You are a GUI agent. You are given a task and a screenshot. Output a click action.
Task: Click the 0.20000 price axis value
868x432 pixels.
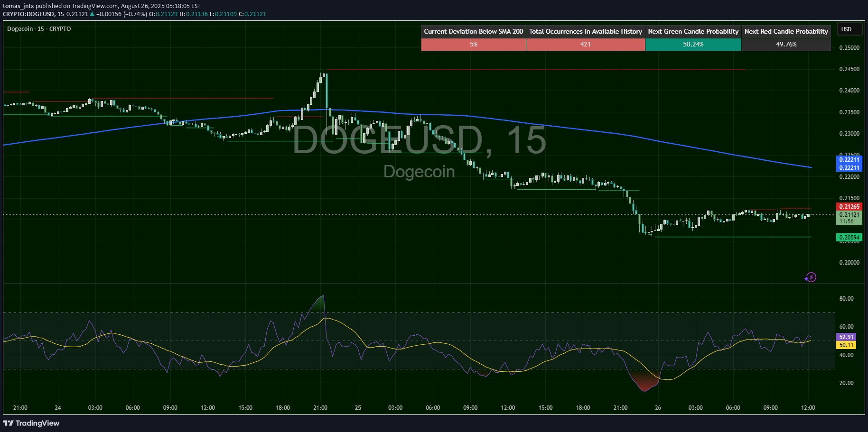coord(849,263)
